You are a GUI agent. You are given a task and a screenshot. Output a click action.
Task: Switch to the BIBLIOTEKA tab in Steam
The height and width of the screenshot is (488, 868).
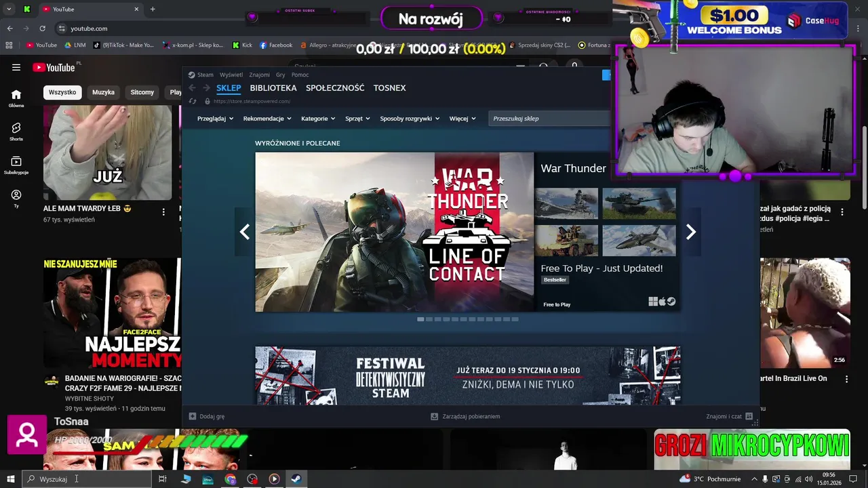point(273,88)
